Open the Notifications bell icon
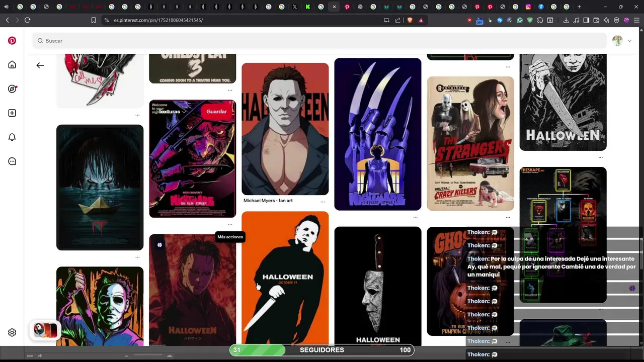This screenshot has width=644, height=362. tap(12, 137)
